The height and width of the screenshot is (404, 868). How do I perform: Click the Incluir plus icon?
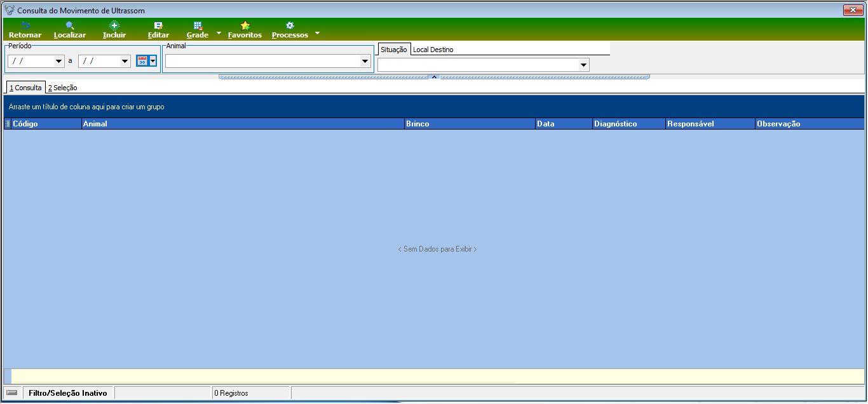tap(114, 25)
